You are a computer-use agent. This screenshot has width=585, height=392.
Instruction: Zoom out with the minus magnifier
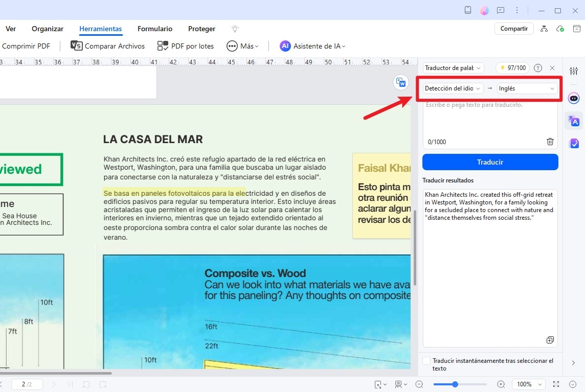coord(419,384)
